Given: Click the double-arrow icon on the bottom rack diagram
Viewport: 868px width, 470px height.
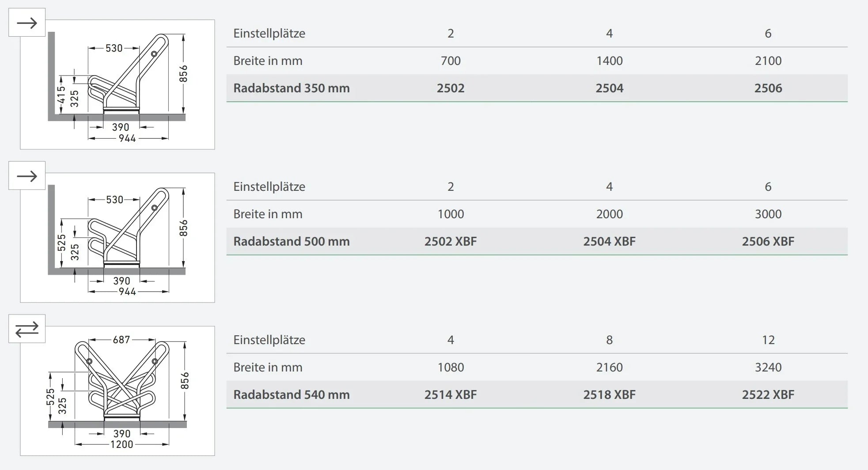Looking at the screenshot, I should coord(27,329).
